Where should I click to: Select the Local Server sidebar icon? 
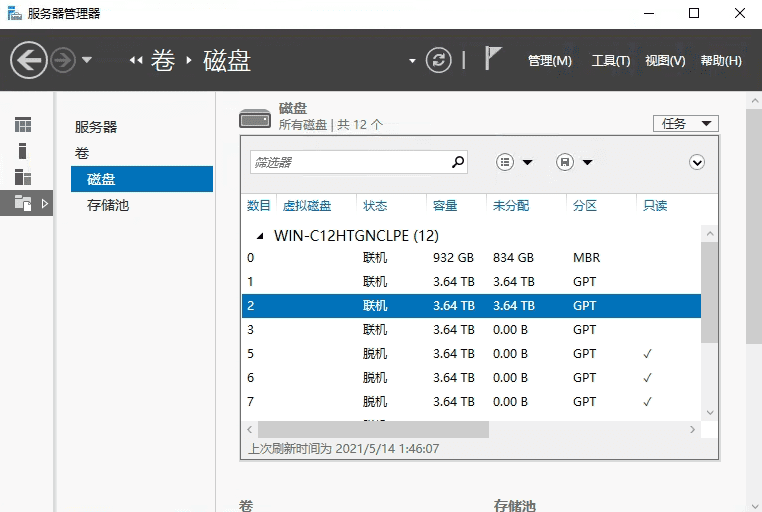pyautogui.click(x=22, y=151)
